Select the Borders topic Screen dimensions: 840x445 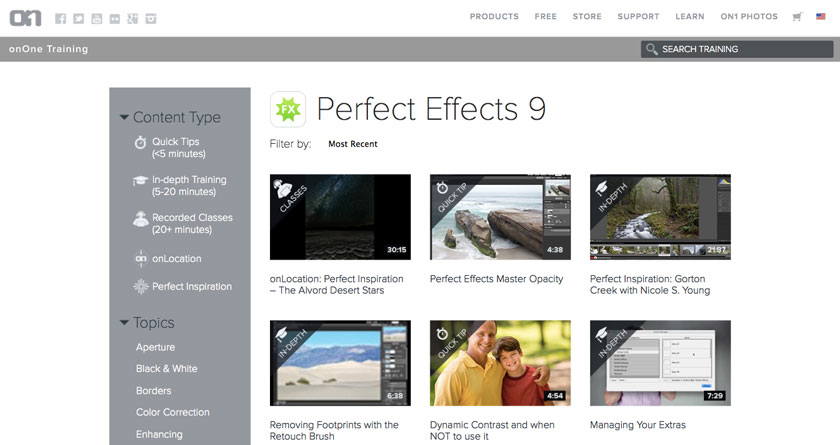pyautogui.click(x=154, y=390)
